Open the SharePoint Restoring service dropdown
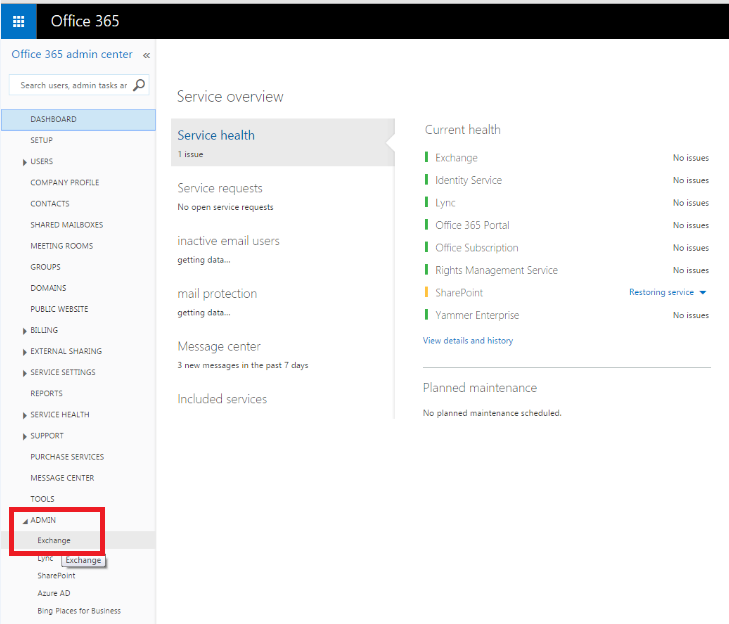Image resolution: width=729 pixels, height=624 pixels. tap(702, 293)
